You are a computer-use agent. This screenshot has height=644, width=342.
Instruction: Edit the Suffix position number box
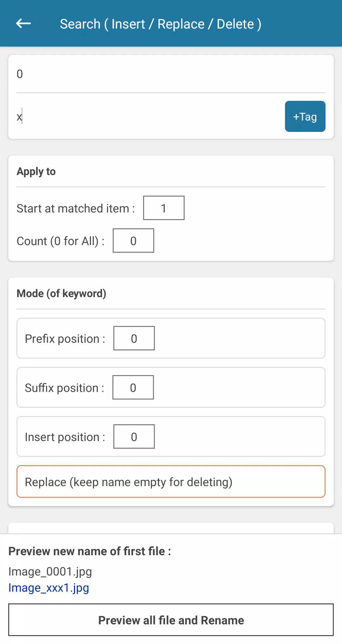pyautogui.click(x=133, y=387)
